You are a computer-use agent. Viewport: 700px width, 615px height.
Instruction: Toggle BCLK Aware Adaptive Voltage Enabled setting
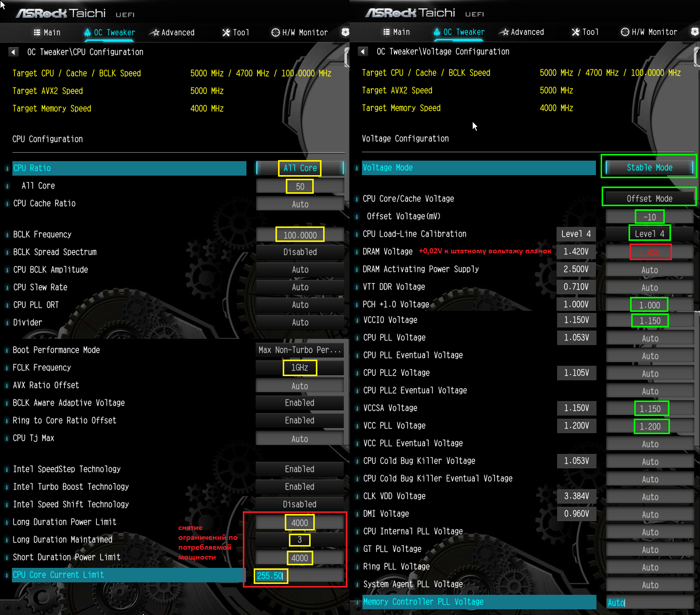point(300,403)
